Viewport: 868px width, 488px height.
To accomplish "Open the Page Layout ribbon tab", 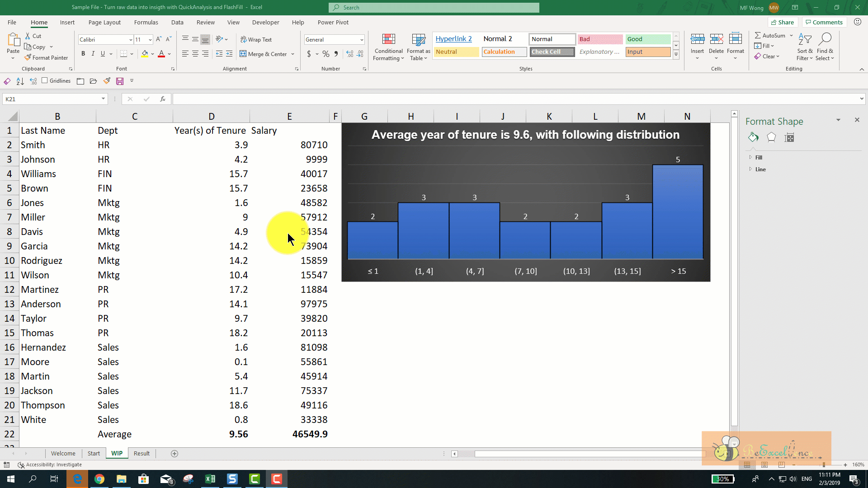I will 104,22.
